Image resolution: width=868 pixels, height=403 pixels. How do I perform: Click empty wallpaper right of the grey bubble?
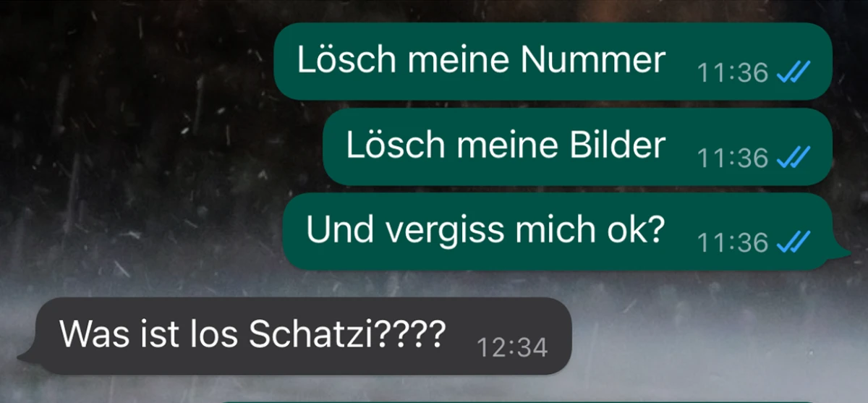pos(716,336)
